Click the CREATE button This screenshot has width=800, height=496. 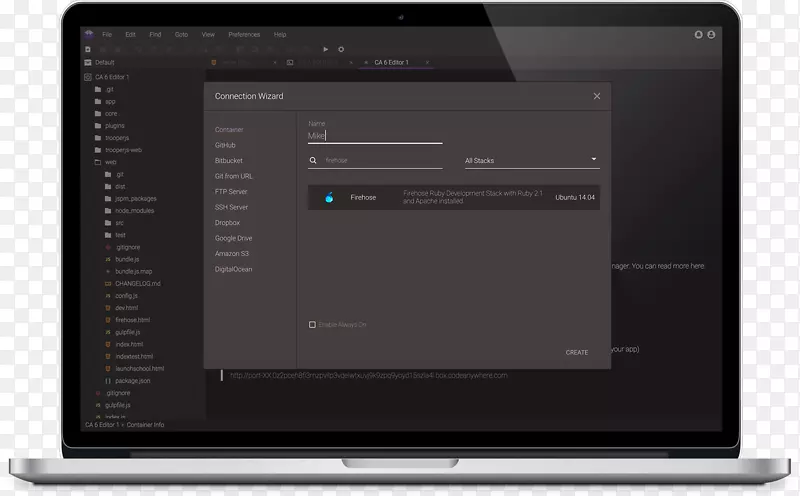[x=577, y=352]
